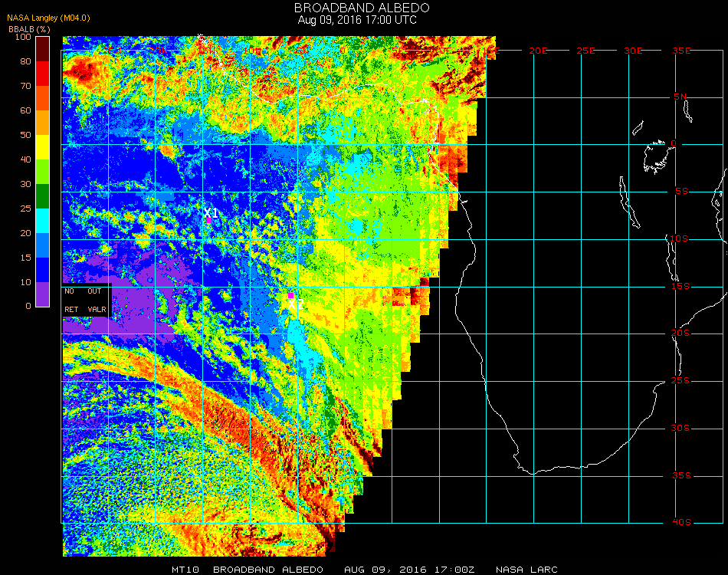Click '17:00Z' in the bottom caption
728x575 pixels.
[x=454, y=570]
